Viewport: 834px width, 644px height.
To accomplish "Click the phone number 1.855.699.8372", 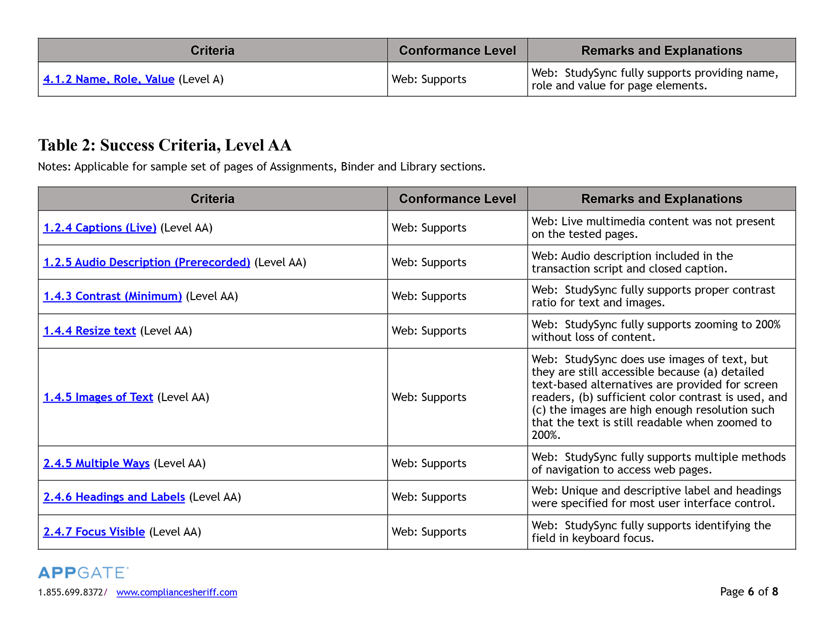I will click(x=71, y=592).
